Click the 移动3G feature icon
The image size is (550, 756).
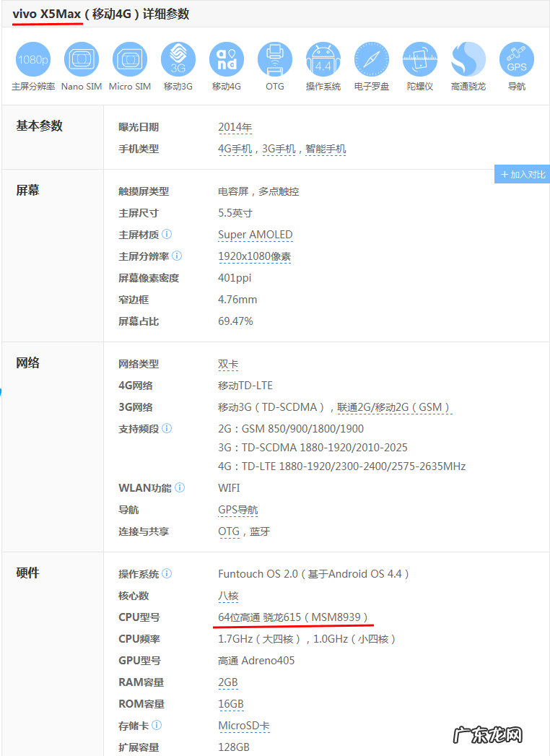178,59
